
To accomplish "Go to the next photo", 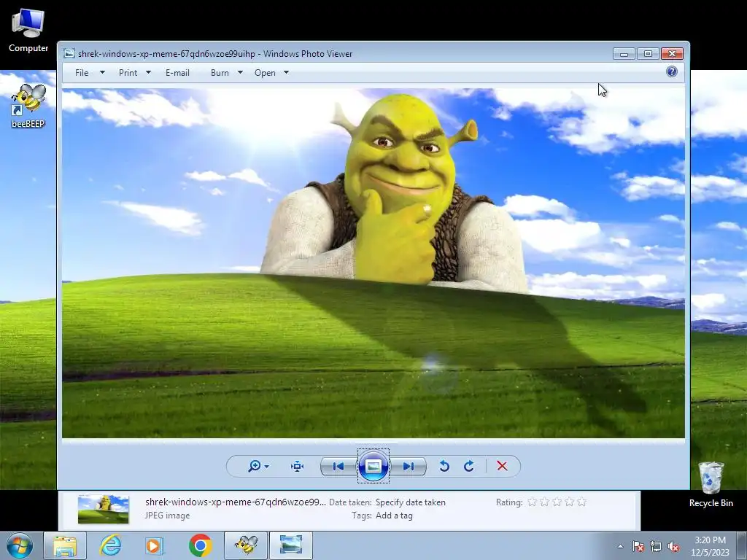I will click(409, 466).
